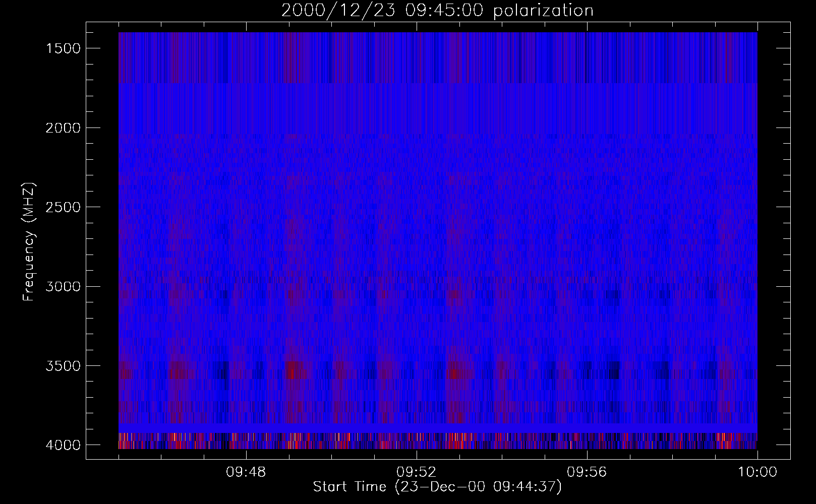Click the 09:52 time tick label

[x=417, y=472]
